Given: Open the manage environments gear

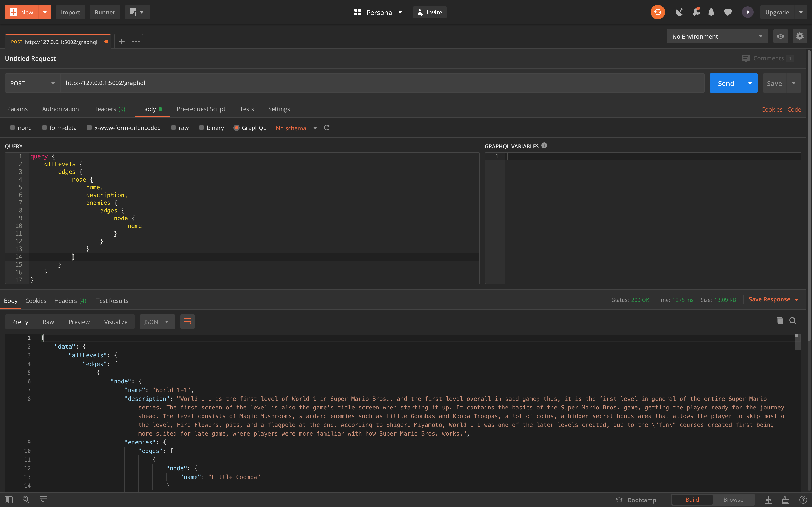Looking at the screenshot, I should pos(800,36).
